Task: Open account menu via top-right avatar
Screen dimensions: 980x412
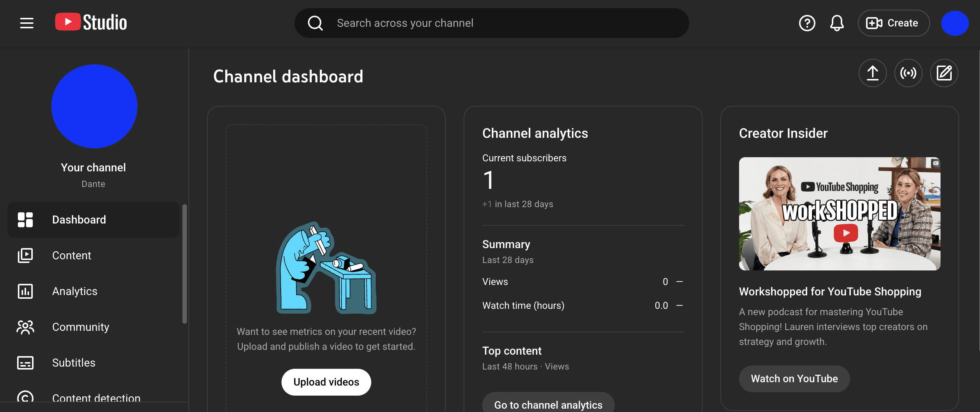Action: coord(955,23)
